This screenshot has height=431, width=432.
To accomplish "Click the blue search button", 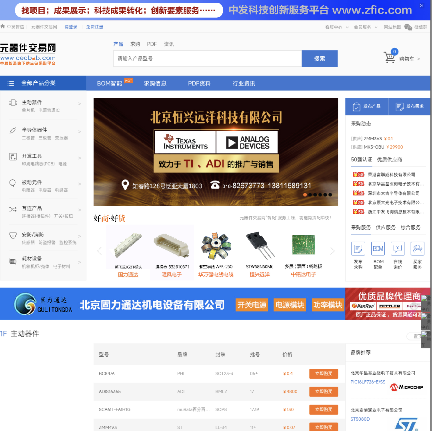I will tap(320, 59).
